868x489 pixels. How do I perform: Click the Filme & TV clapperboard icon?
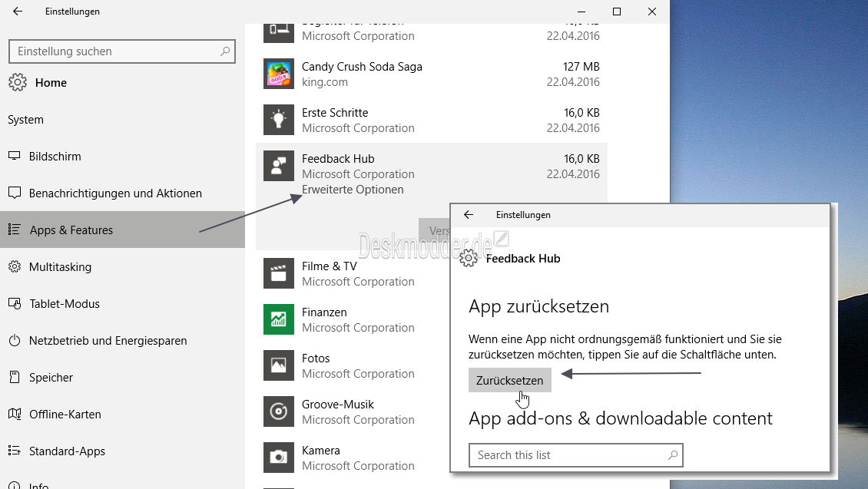(x=278, y=273)
